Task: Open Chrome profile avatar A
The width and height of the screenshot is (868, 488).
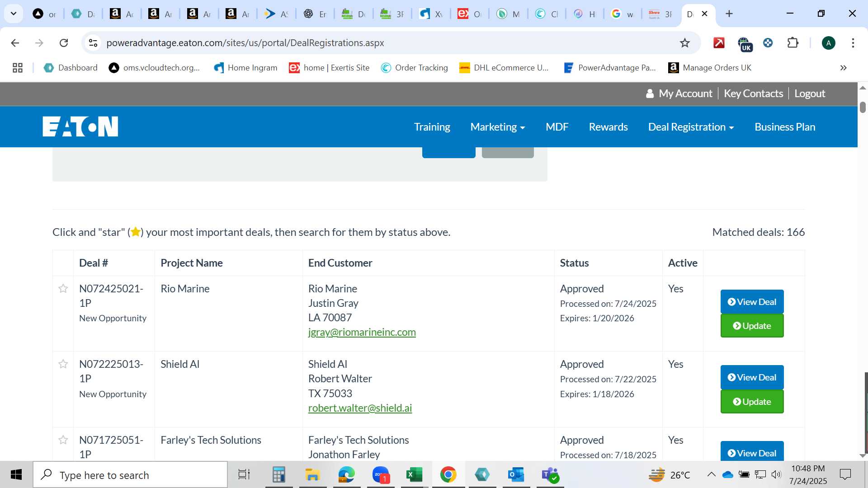Action: [x=828, y=43]
